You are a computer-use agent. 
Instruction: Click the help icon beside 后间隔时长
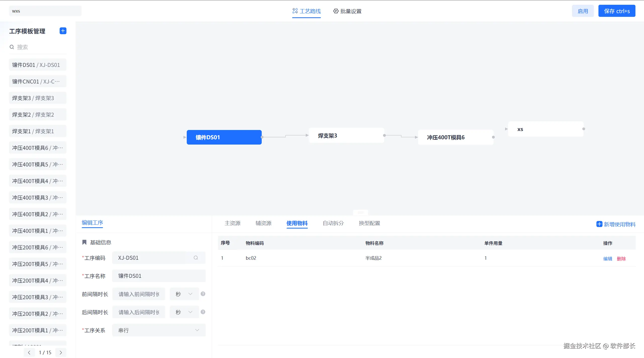point(203,312)
